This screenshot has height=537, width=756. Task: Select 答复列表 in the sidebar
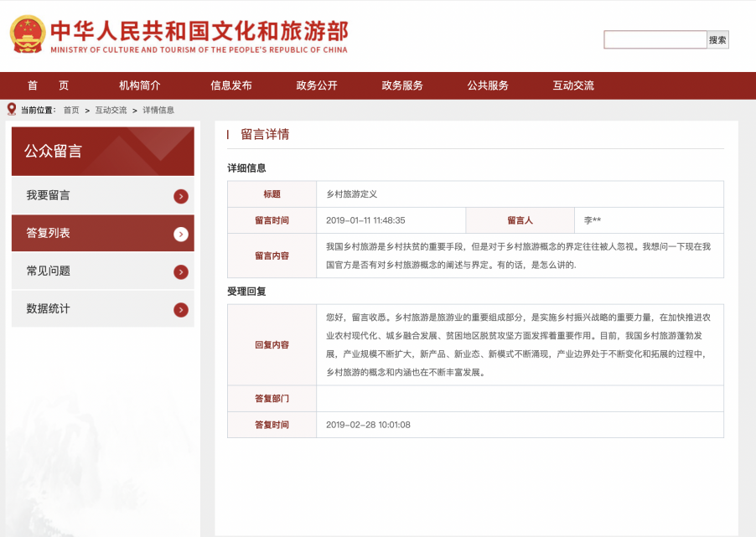pyautogui.click(x=103, y=233)
